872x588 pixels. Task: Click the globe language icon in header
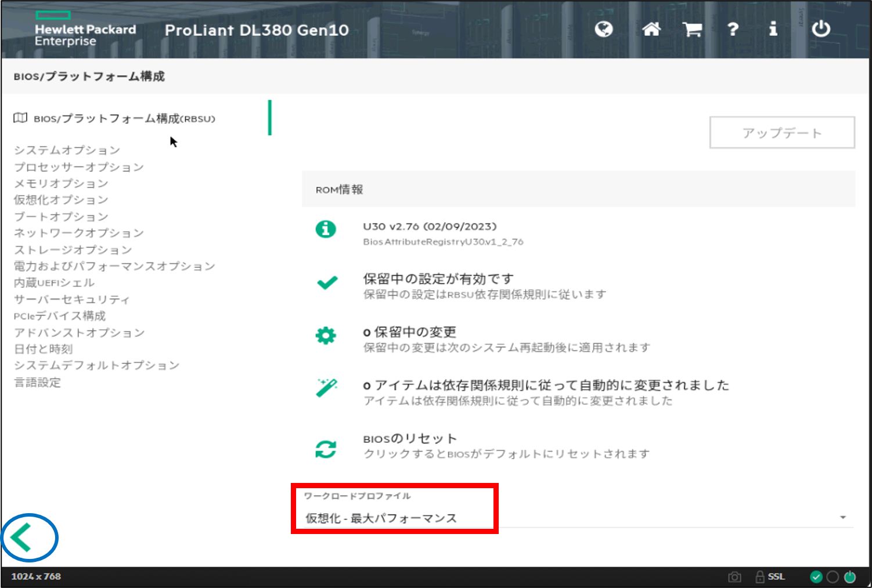(x=604, y=28)
